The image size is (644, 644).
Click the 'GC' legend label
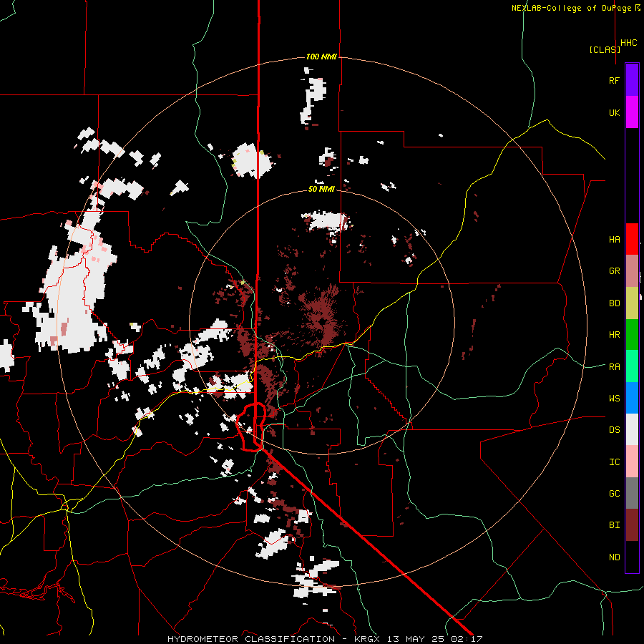pyautogui.click(x=614, y=494)
